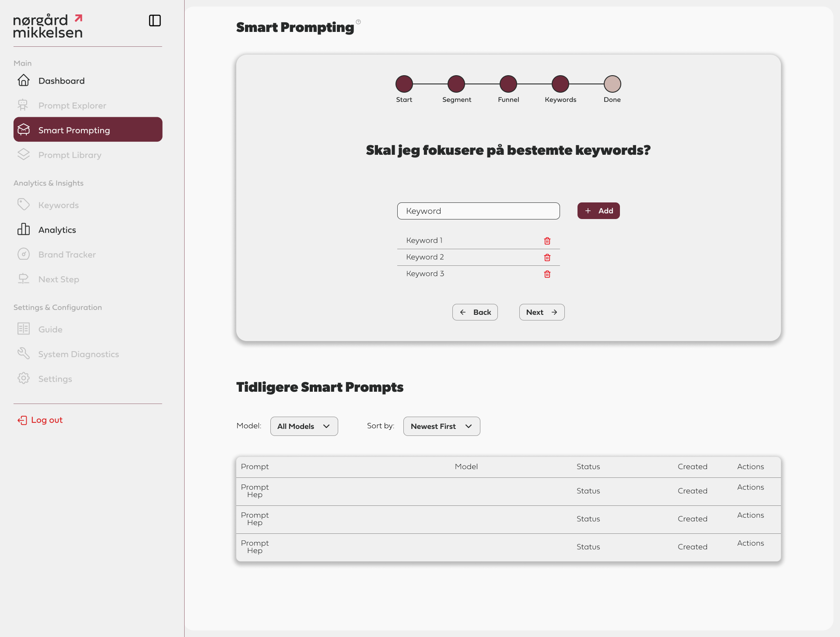Click the Analytics bar chart icon
Screen dimensions: 840x637
pyautogui.click(x=24, y=230)
